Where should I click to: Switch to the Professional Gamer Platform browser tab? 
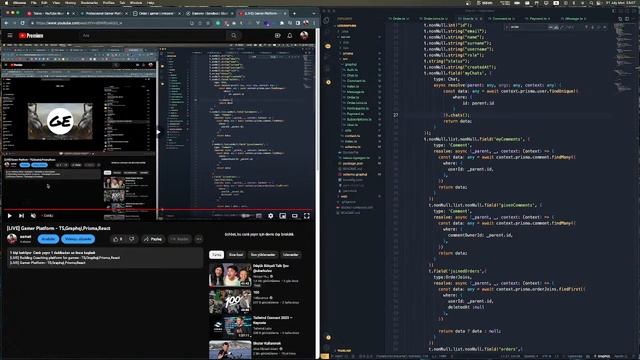[x=103, y=13]
